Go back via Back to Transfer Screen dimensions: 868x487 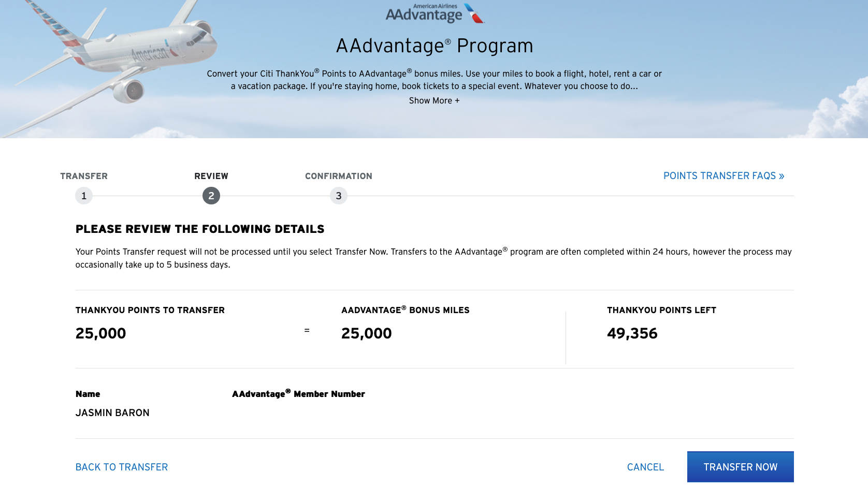(x=122, y=467)
